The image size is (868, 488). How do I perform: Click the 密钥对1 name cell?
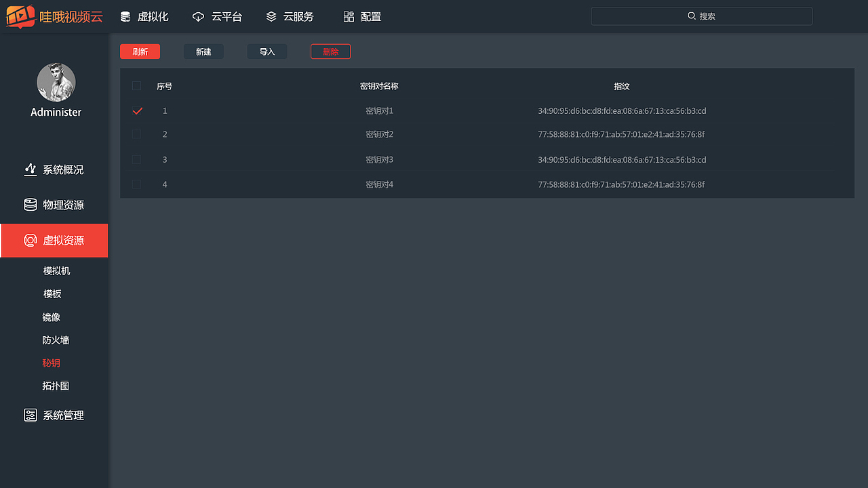pos(379,110)
